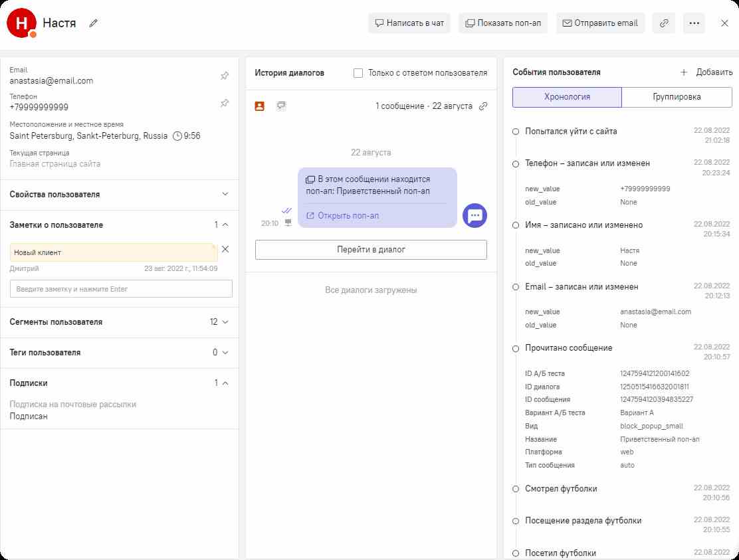The width and height of the screenshot is (739, 560).
Task: Copy user link with the chain icon button
Action: (664, 23)
